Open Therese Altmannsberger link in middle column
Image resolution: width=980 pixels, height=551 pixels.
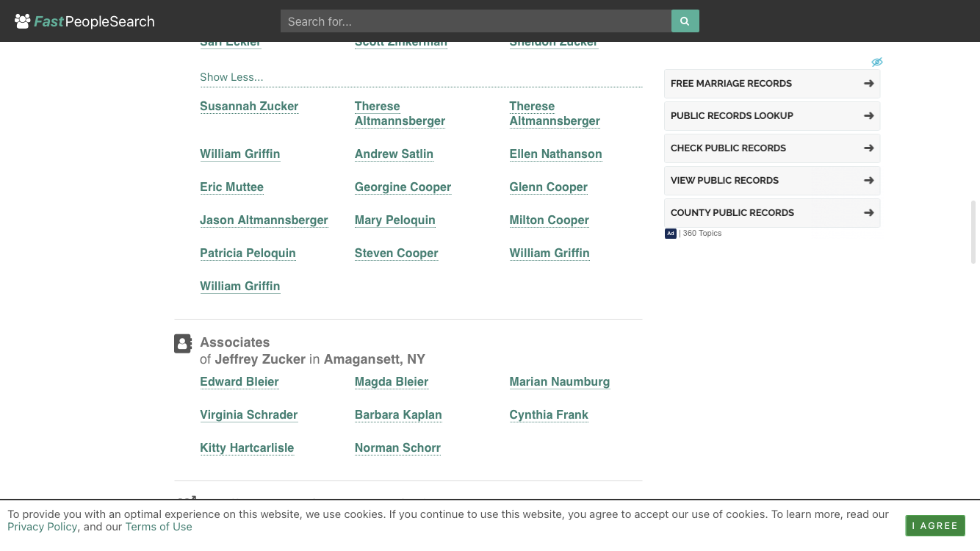[400, 113]
